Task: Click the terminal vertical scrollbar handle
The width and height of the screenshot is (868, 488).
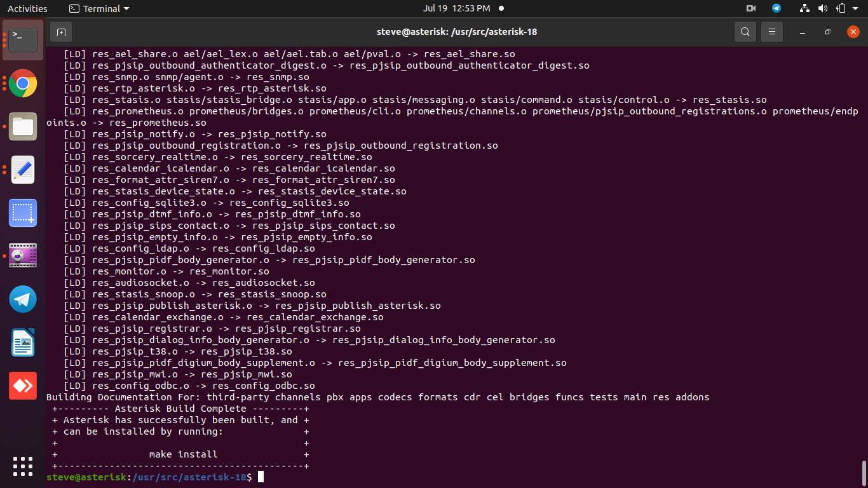Action: [x=864, y=473]
